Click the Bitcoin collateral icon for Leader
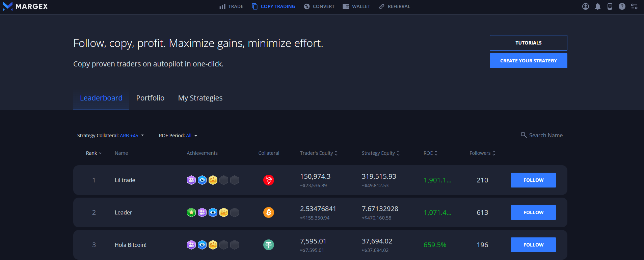 click(269, 212)
